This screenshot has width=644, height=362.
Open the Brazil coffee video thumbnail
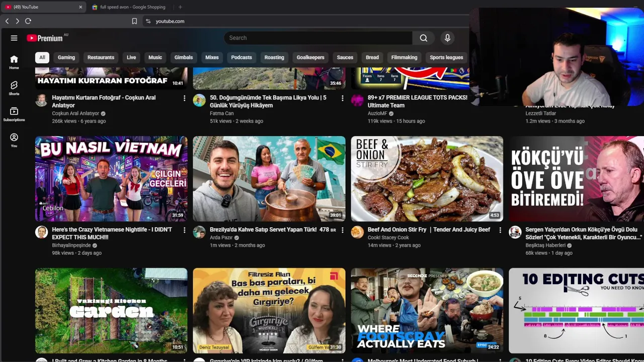pos(269,179)
